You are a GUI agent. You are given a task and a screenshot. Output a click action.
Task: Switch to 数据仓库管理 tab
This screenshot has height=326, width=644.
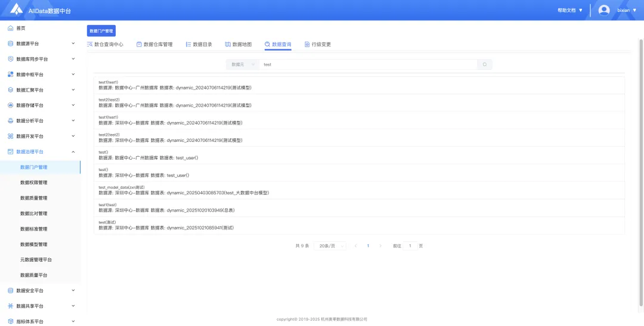tap(154, 44)
